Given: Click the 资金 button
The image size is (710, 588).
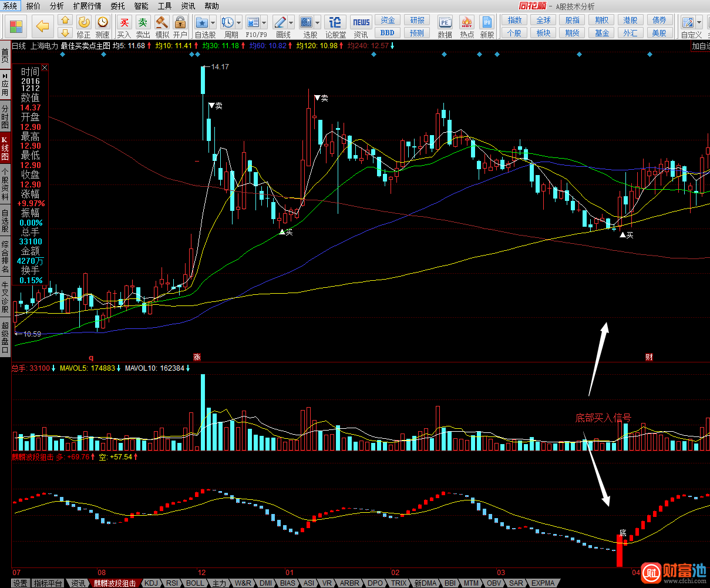Looking at the screenshot, I should click(x=388, y=20).
